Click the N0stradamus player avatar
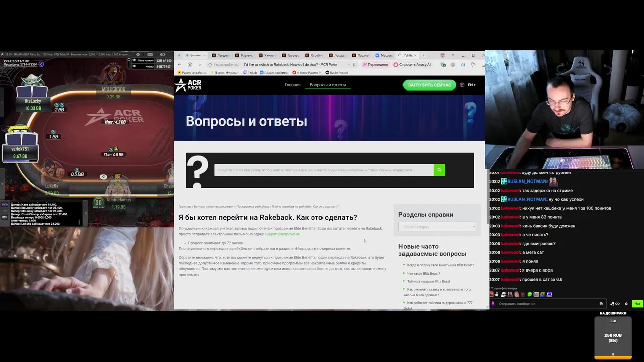The image size is (644, 362). 118,185
